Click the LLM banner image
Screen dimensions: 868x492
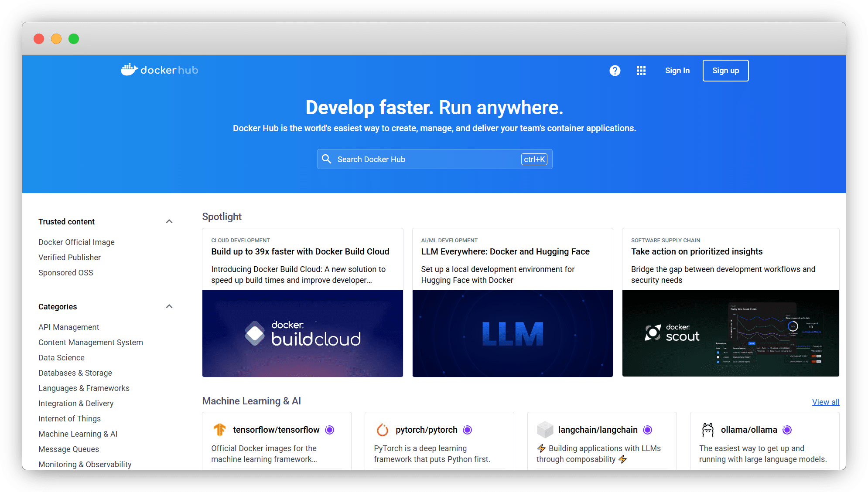pyautogui.click(x=512, y=333)
